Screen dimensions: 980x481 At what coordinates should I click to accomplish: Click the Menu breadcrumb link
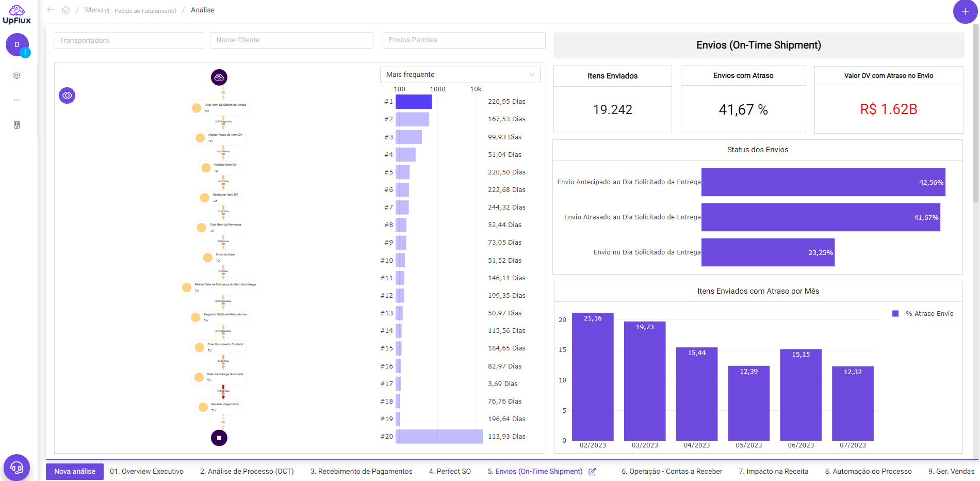point(94,10)
